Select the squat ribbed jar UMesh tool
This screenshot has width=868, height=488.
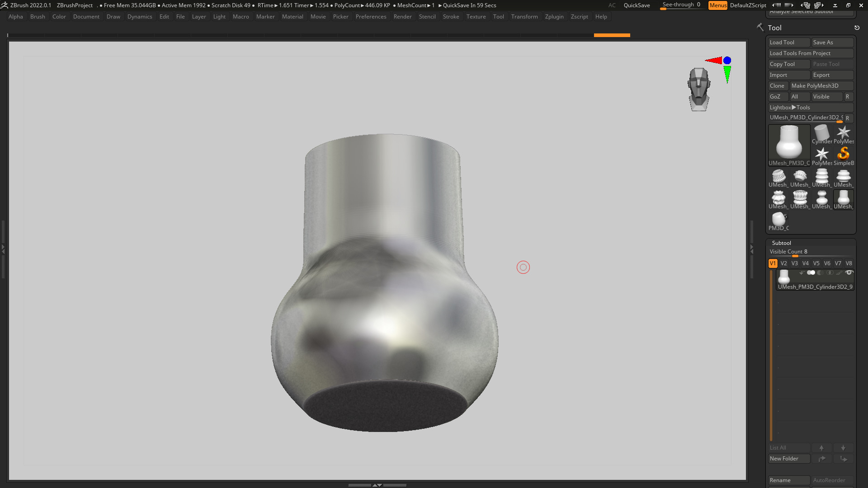(844, 178)
